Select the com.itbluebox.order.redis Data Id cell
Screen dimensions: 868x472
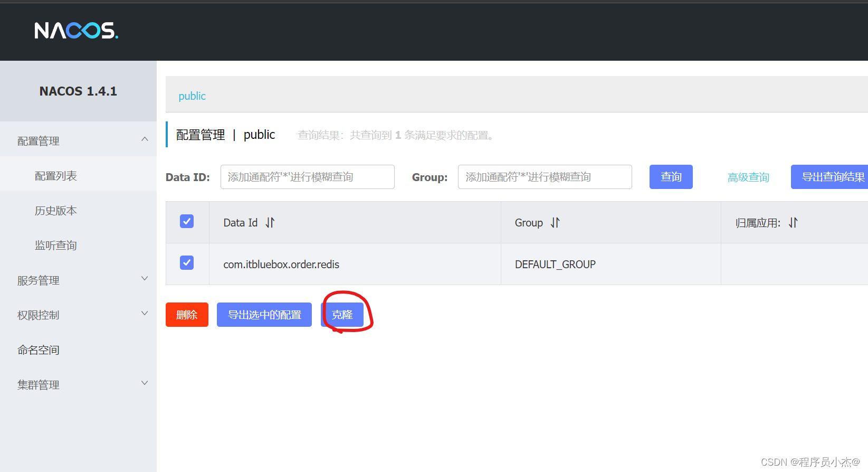355,264
